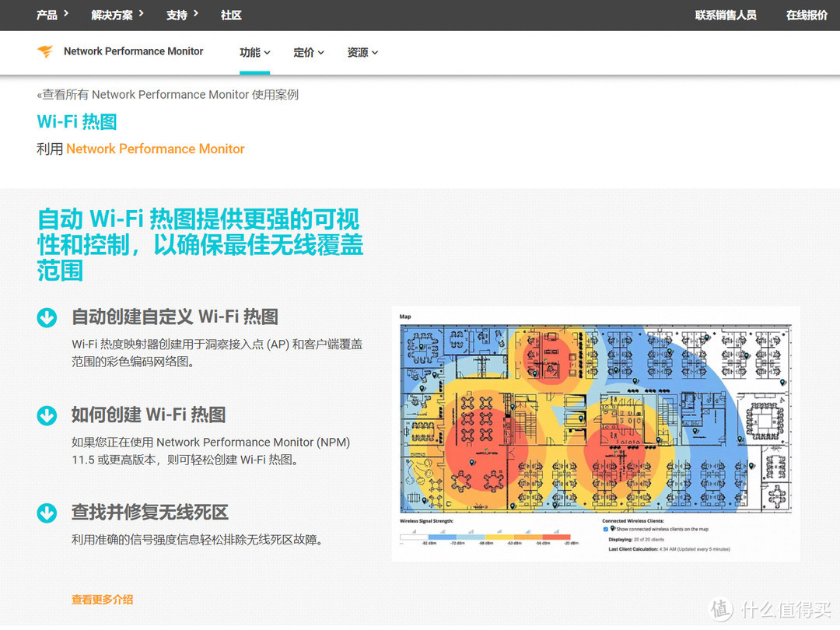This screenshot has width=840, height=630.
Task: Go back via 查看所有 Network Performance Monitor 使用案例
Action: [167, 94]
